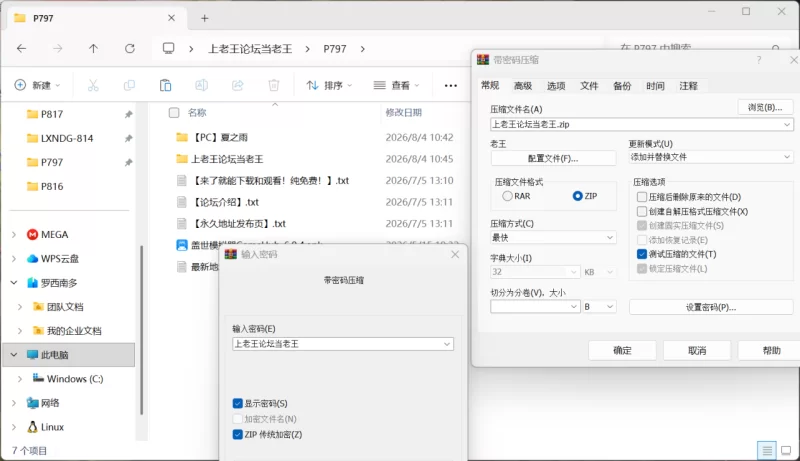800x461 pixels.
Task: Expand the MEGA tree node
Action: click(14, 235)
